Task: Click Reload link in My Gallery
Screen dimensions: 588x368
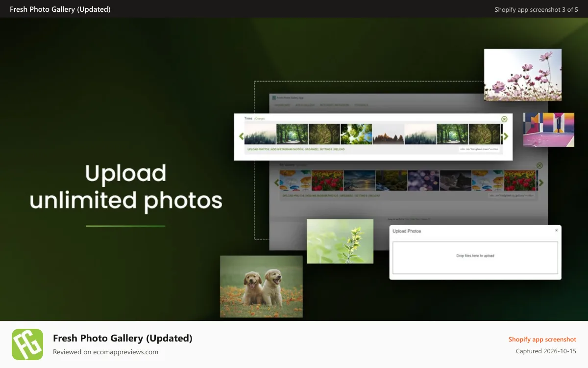Action: pos(374,196)
